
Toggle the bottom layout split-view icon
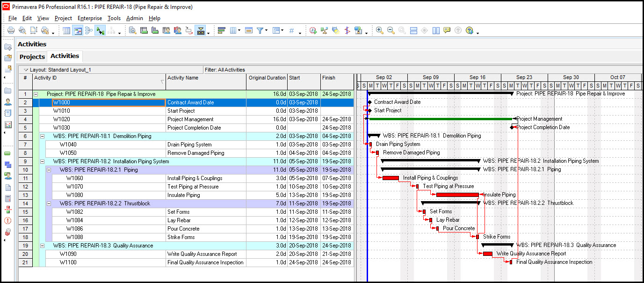[414, 30]
